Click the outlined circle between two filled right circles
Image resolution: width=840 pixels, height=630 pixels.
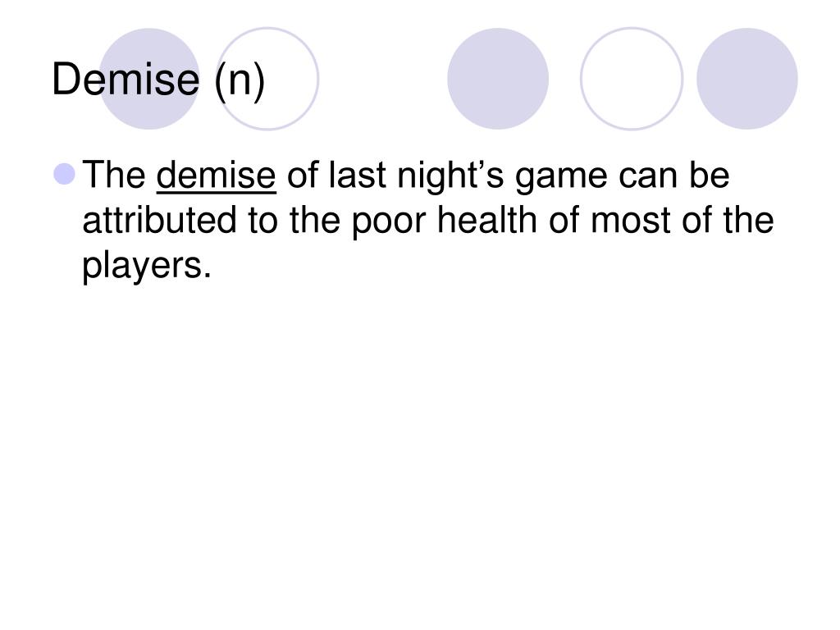click(x=632, y=79)
